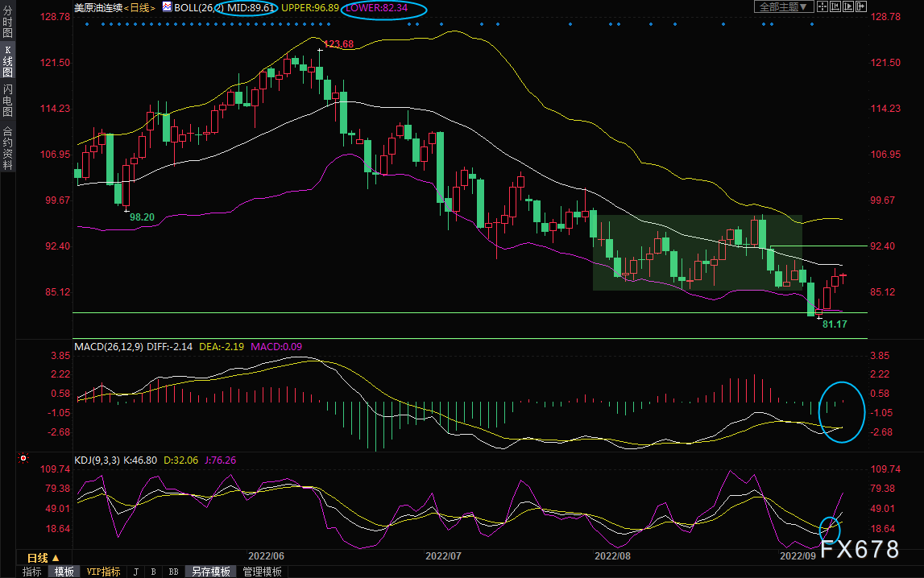Click the J:76.26 value
Viewport: 924px width, 578px height.
click(x=221, y=460)
